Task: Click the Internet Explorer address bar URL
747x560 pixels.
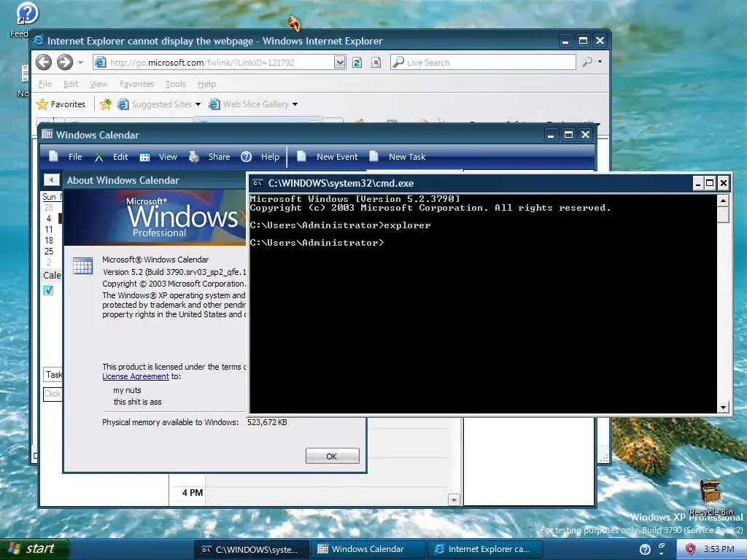Action: [x=202, y=63]
